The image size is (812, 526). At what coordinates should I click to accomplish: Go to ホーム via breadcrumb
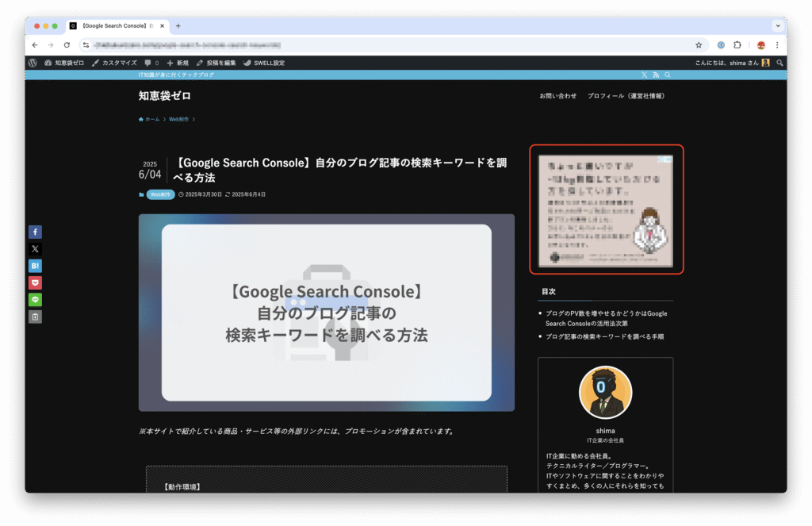click(x=149, y=119)
